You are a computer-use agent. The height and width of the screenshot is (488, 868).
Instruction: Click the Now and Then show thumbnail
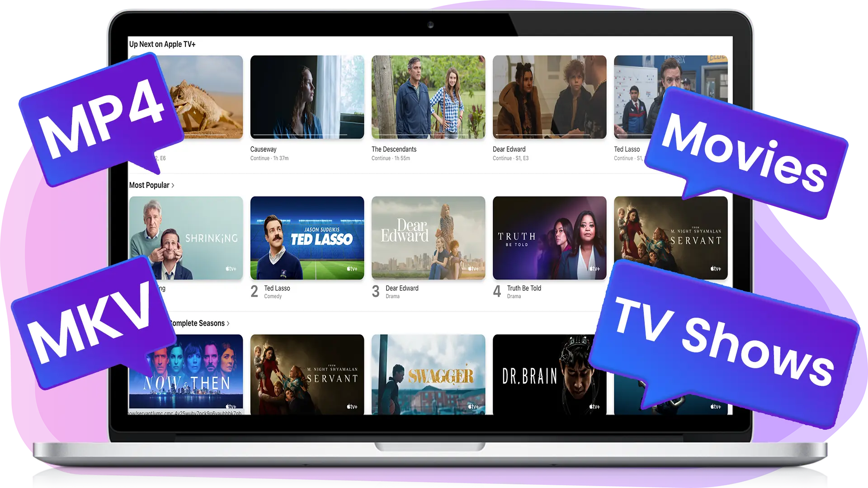(x=185, y=375)
